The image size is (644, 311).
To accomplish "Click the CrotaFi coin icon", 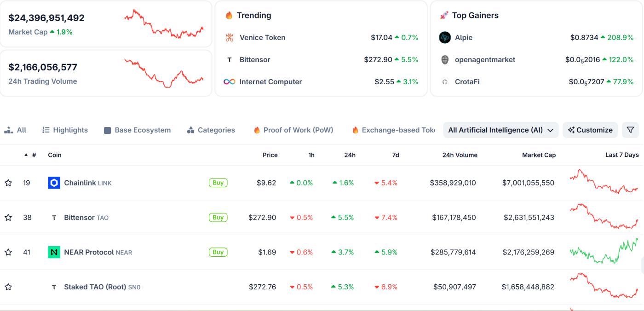I will pos(445,82).
